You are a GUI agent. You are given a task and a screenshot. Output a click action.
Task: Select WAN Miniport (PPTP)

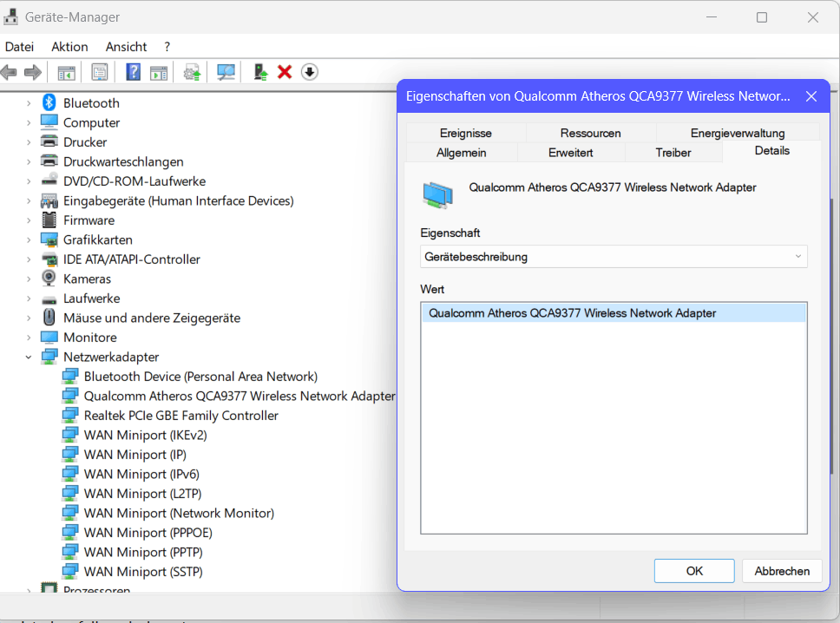click(143, 553)
